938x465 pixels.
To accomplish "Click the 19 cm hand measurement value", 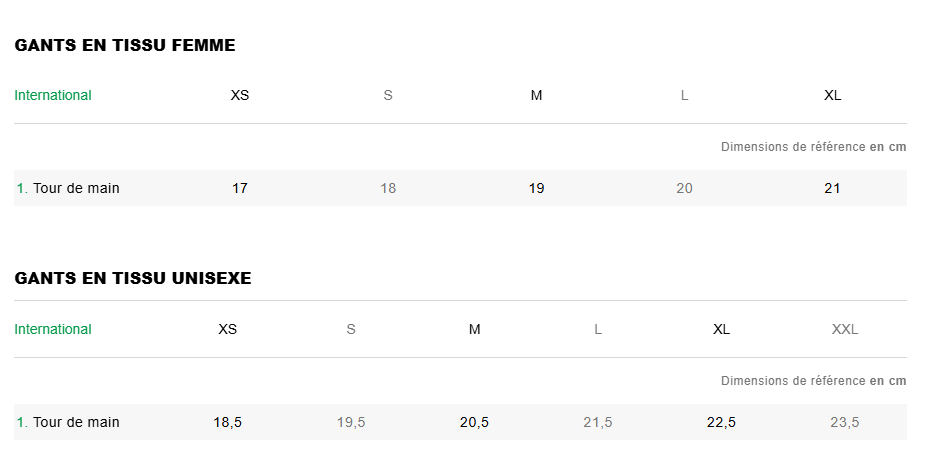I will 536,188.
